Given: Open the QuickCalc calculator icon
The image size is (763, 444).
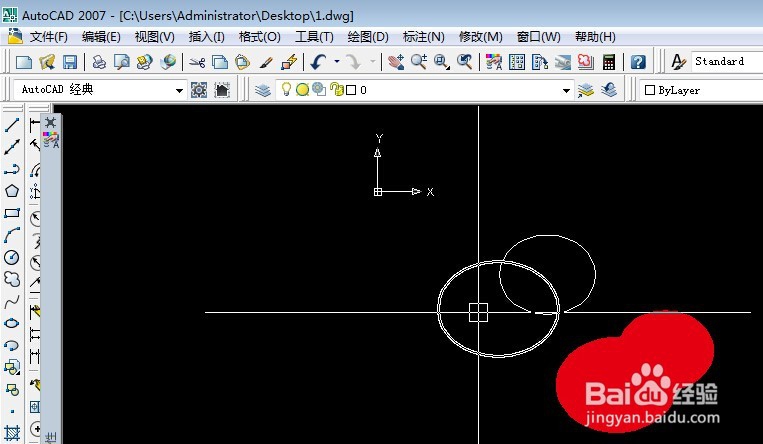Looking at the screenshot, I should pyautogui.click(x=609, y=62).
